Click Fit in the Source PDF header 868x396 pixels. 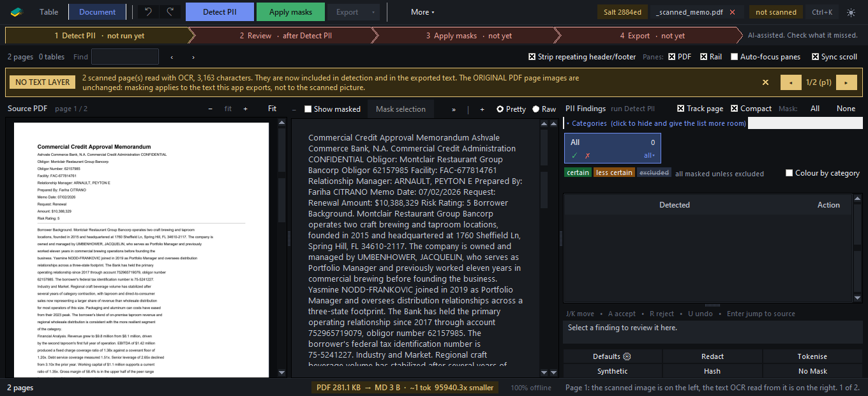tap(273, 109)
